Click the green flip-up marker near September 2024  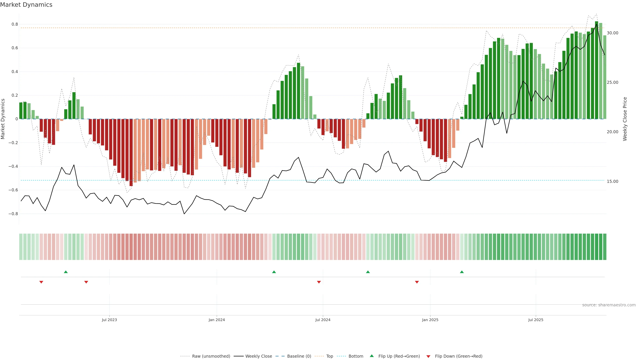point(368,272)
